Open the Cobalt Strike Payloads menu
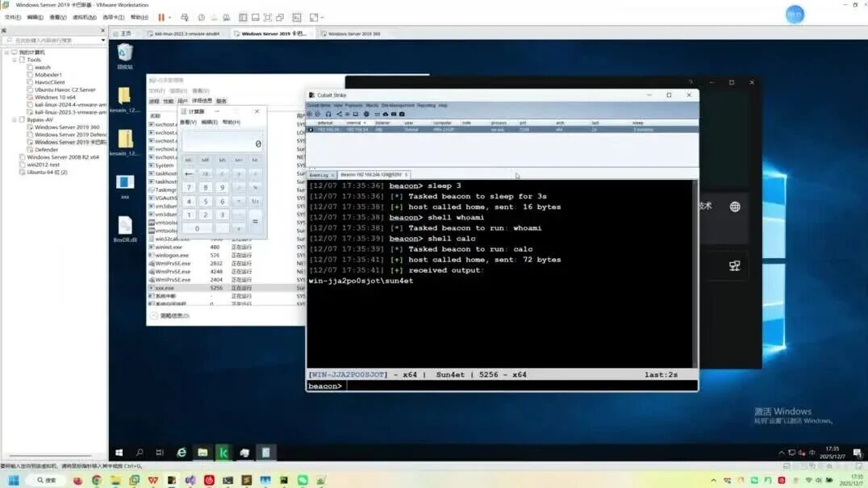This screenshot has height=488, width=868. (x=353, y=105)
